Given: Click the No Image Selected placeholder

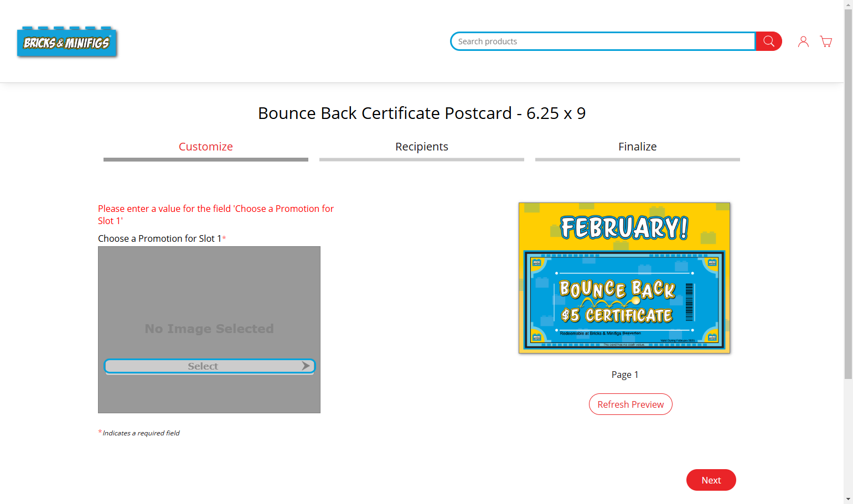Looking at the screenshot, I should pyautogui.click(x=209, y=329).
